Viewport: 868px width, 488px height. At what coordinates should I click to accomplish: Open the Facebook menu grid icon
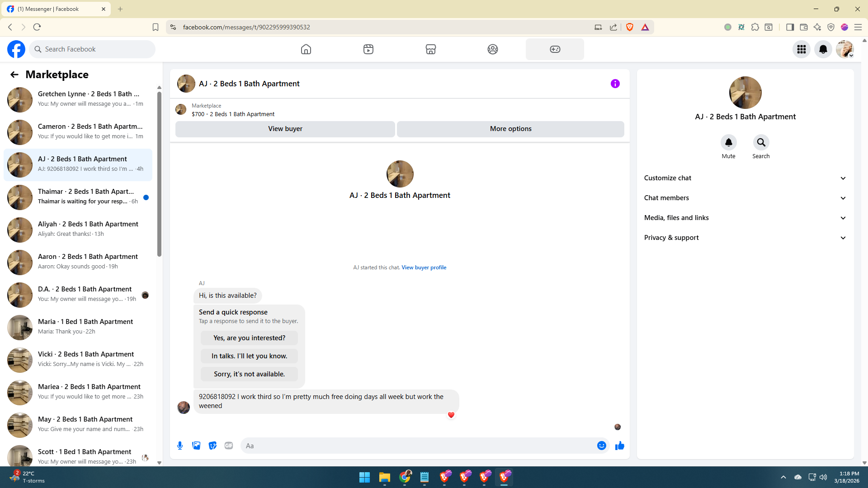click(x=801, y=49)
